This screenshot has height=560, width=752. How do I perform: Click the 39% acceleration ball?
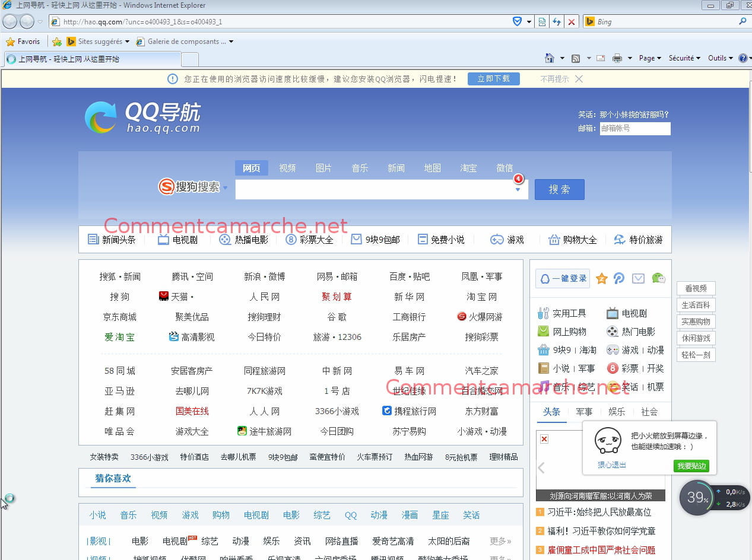click(x=696, y=498)
